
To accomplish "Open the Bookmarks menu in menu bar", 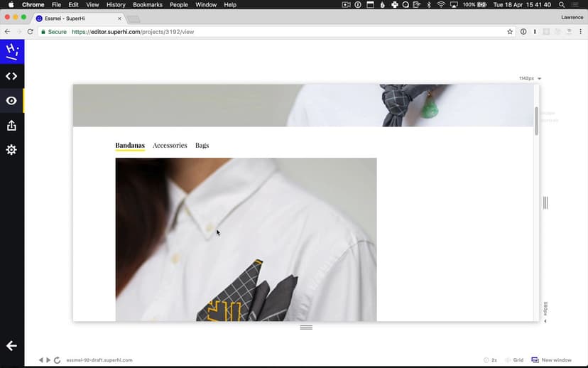I will (x=148, y=5).
